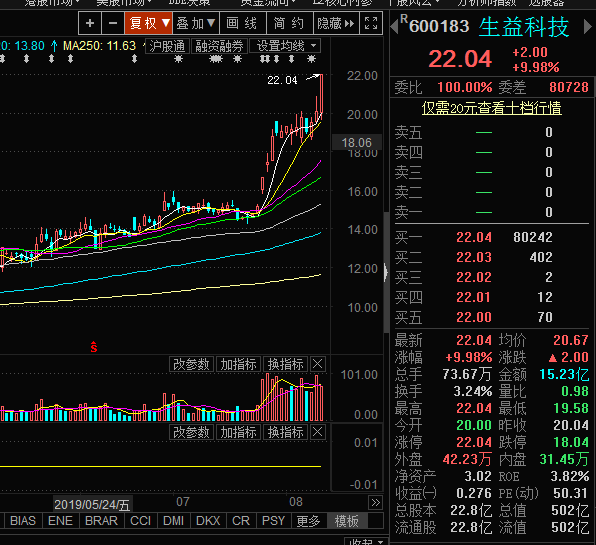The image size is (596, 545).
Task: Click 加指标 in the bottom indicator panel
Action: [238, 432]
